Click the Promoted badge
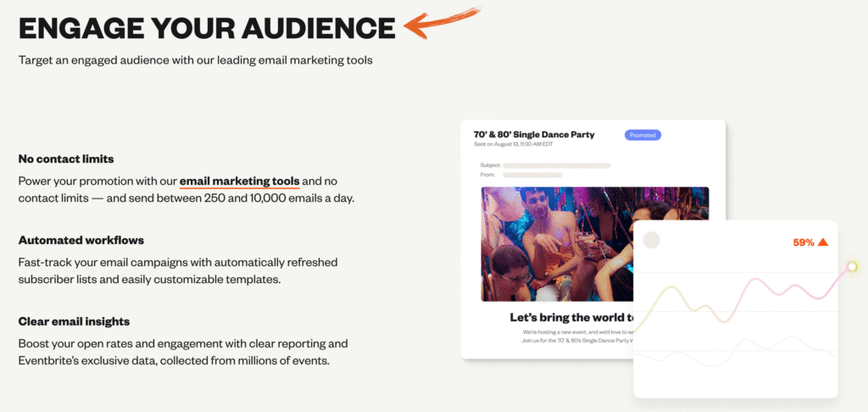 pos(643,135)
